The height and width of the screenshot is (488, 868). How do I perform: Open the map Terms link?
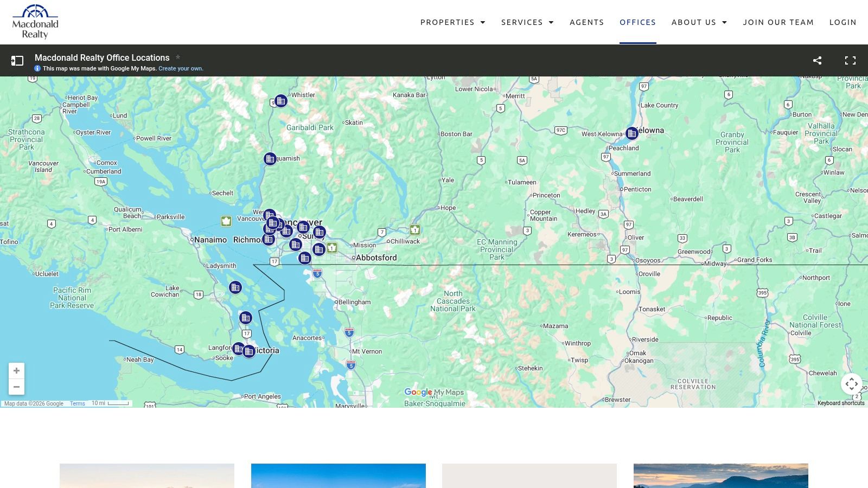78,403
